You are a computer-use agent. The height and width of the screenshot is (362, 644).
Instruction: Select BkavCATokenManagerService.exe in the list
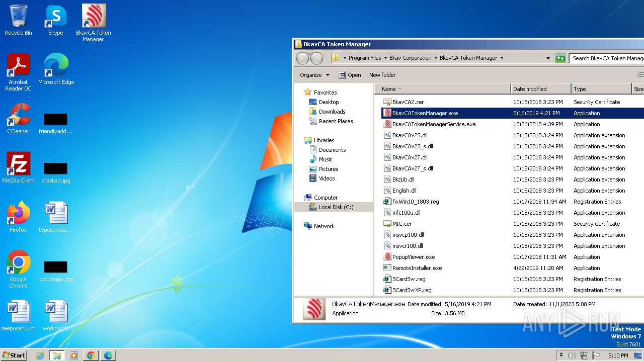[x=434, y=124]
